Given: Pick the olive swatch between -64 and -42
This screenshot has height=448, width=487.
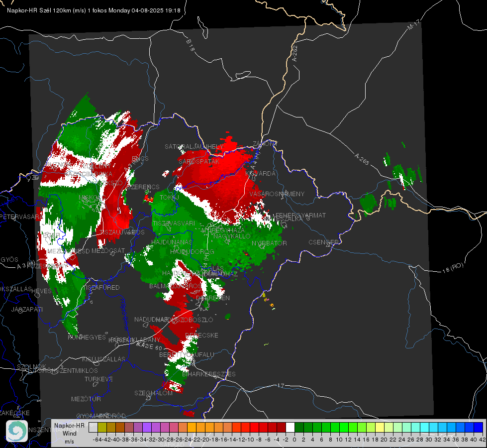Looking at the screenshot, I should coord(102,428).
